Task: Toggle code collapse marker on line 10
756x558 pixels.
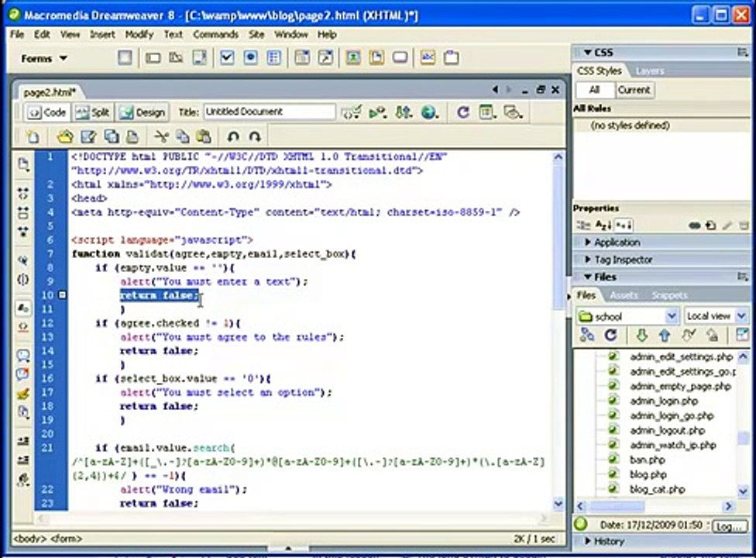Action: tap(62, 294)
